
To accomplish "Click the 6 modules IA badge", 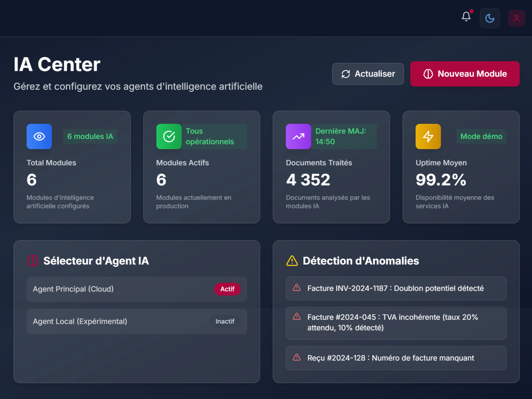I will click(90, 136).
